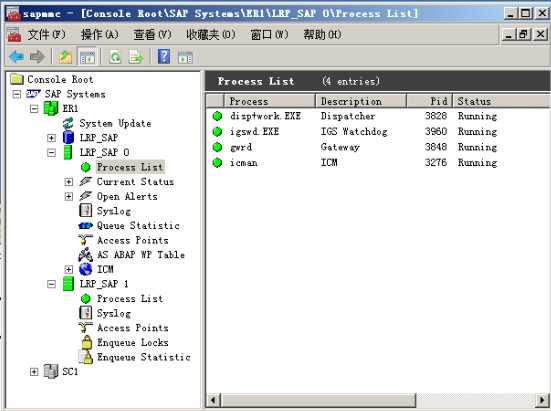Open the 帮助(H) menu
The width and height of the screenshot is (551, 411).
coord(322,34)
